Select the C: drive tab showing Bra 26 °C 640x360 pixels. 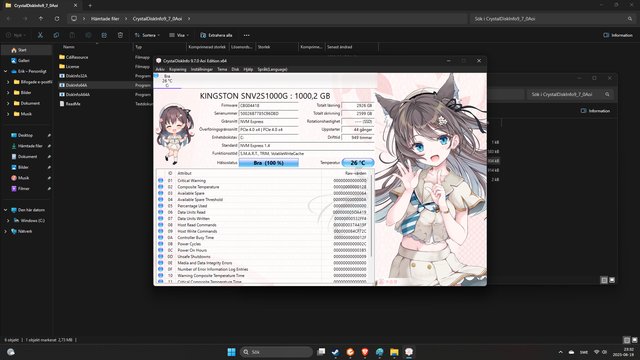tap(167, 81)
